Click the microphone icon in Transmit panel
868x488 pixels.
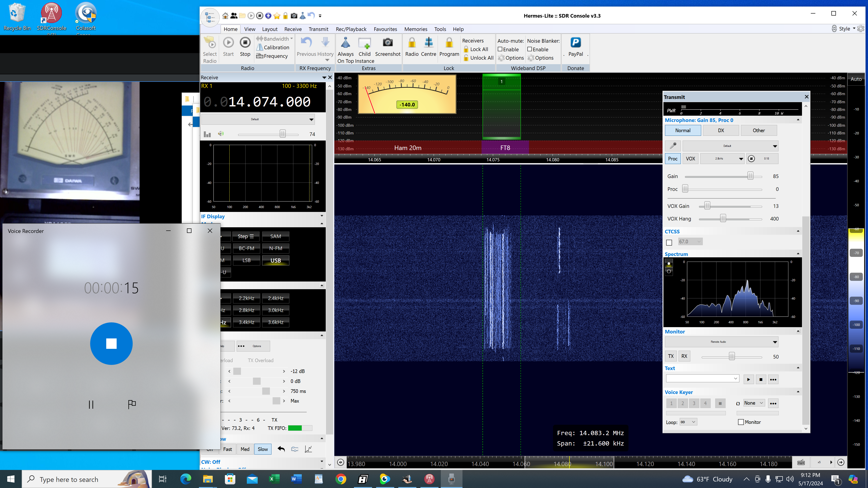click(673, 146)
